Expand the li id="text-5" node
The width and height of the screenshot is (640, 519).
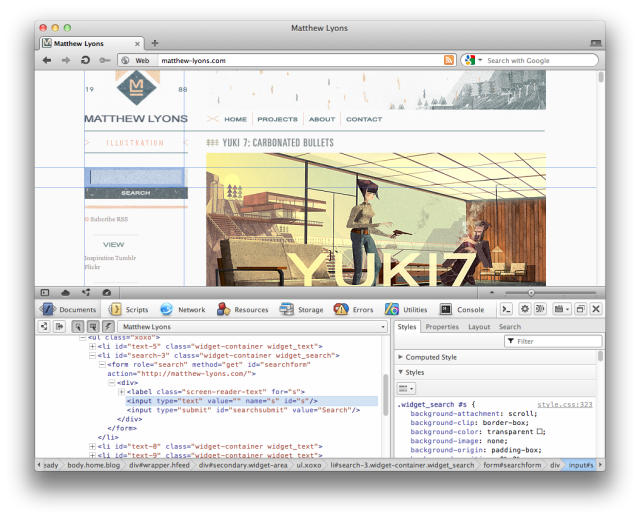click(x=92, y=346)
